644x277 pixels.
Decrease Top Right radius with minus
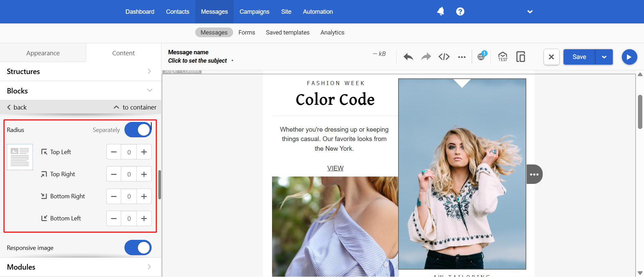(x=114, y=174)
